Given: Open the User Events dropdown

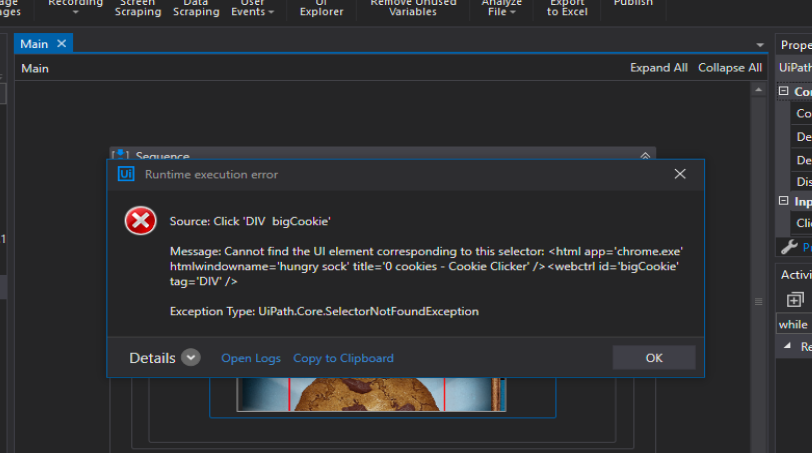Looking at the screenshot, I should point(252,8).
